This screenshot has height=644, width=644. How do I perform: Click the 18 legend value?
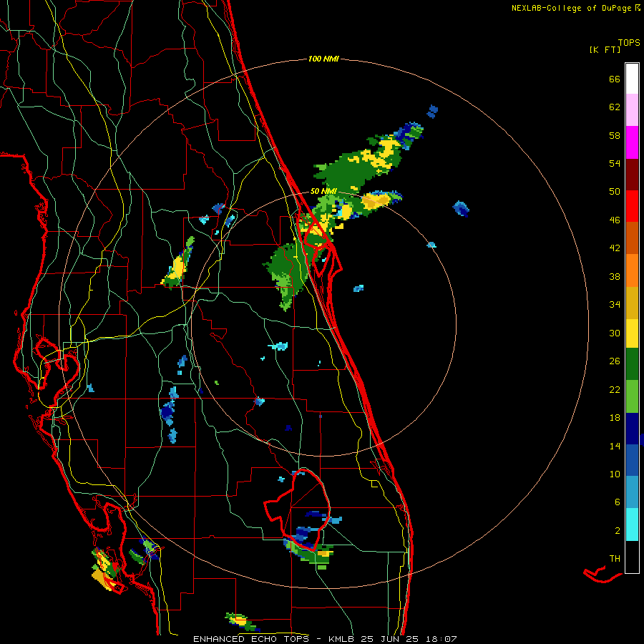[615, 418]
